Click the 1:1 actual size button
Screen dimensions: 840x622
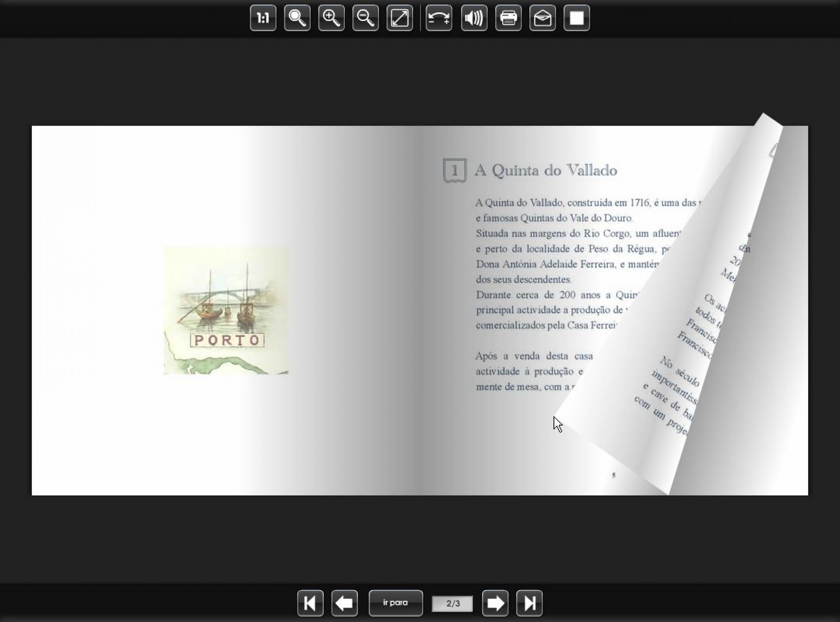click(263, 18)
